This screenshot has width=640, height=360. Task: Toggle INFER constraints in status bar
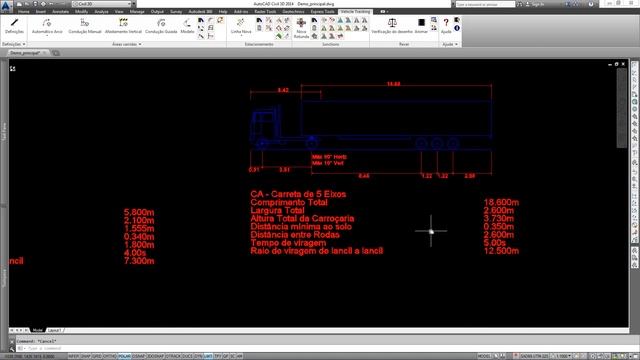[x=73, y=356]
